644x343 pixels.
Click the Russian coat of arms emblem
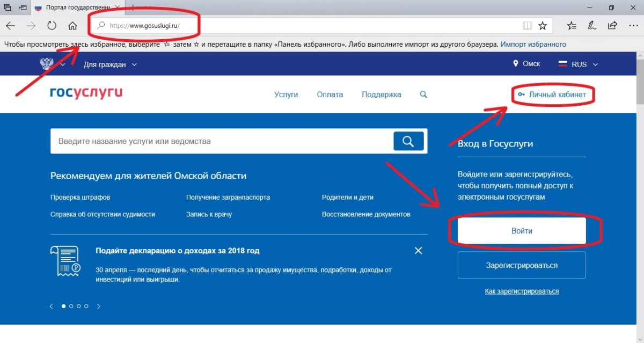pos(47,64)
